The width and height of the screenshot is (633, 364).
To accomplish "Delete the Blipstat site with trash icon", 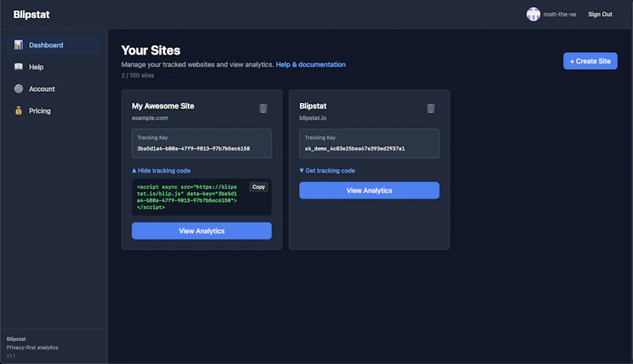I will [430, 108].
